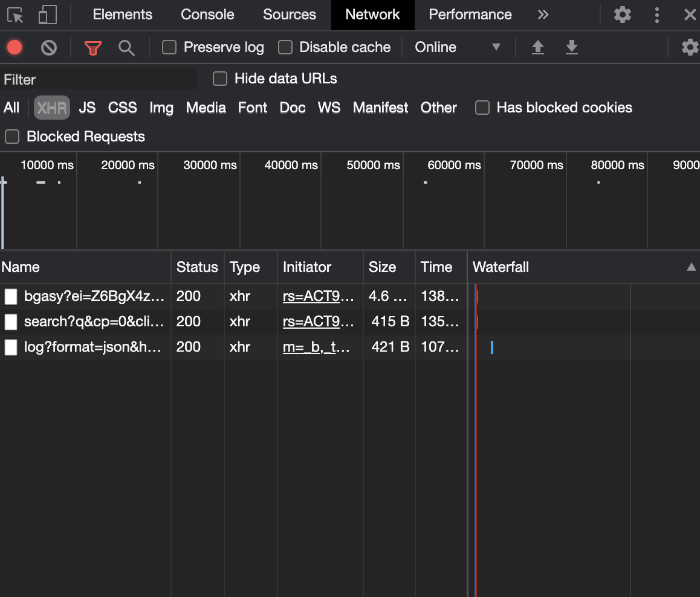Open the three-dot DevTools menu
Viewport: 700px width, 597px height.
pyautogui.click(x=656, y=15)
